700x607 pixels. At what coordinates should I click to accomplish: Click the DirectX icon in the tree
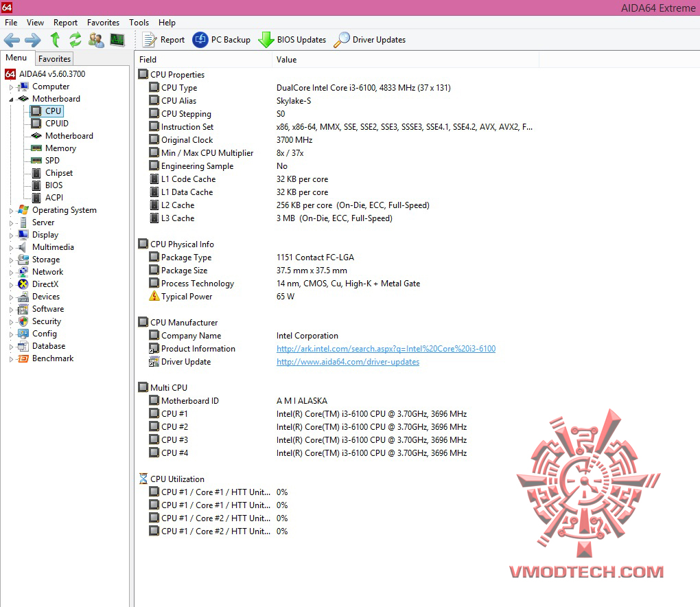point(23,284)
